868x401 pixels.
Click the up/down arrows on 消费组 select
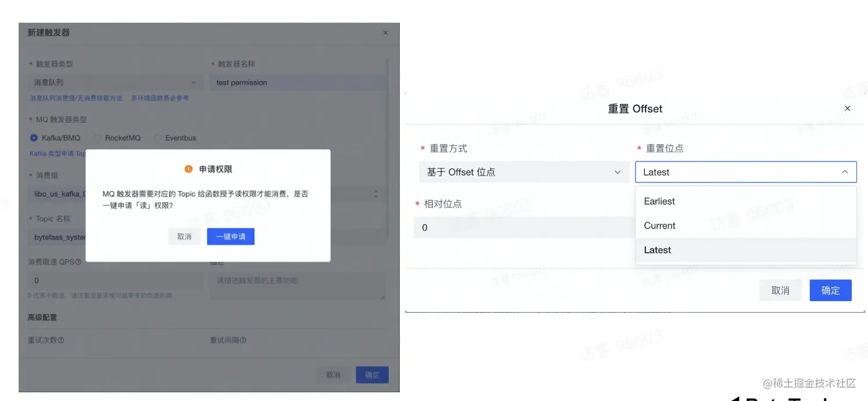(x=376, y=194)
